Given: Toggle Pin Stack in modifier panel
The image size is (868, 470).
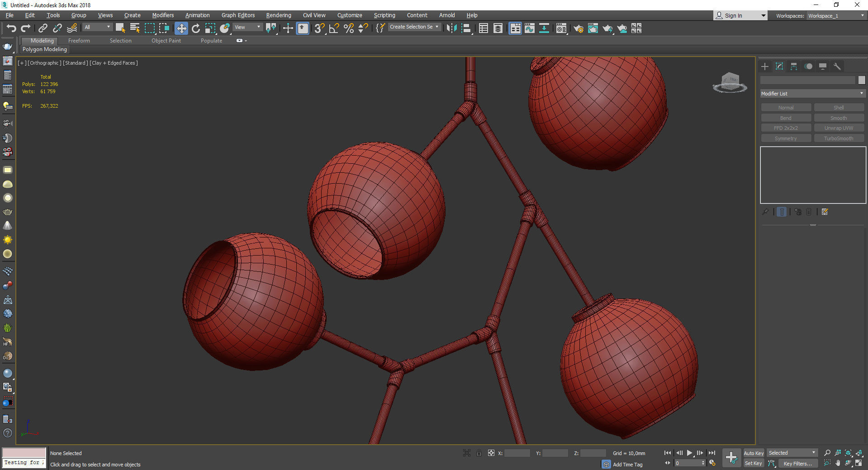Looking at the screenshot, I should click(x=765, y=212).
